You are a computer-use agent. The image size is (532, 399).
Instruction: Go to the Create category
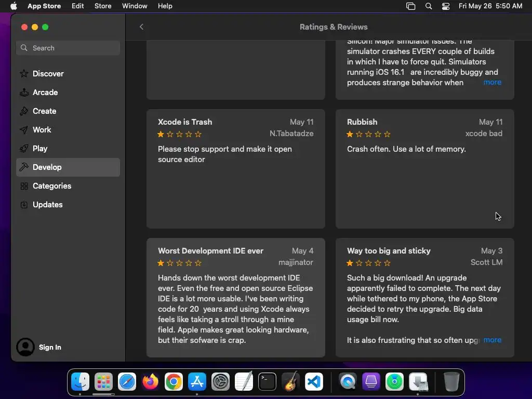68,111
